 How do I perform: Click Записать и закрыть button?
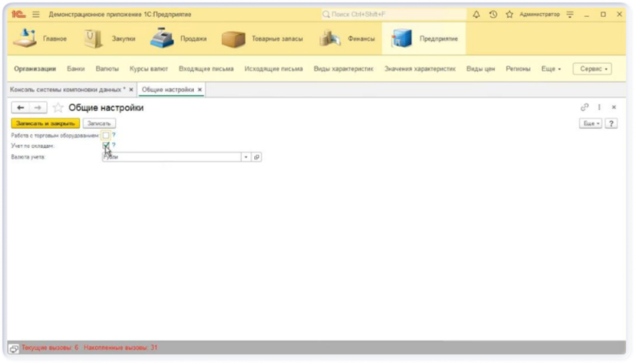[x=45, y=124]
